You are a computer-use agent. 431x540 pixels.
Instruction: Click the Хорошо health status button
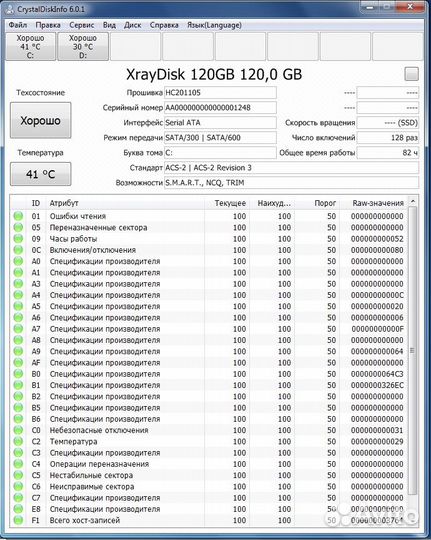coord(41,121)
